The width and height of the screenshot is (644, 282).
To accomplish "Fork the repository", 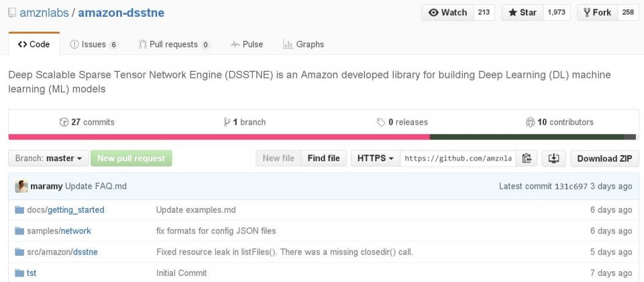I will point(597,12).
